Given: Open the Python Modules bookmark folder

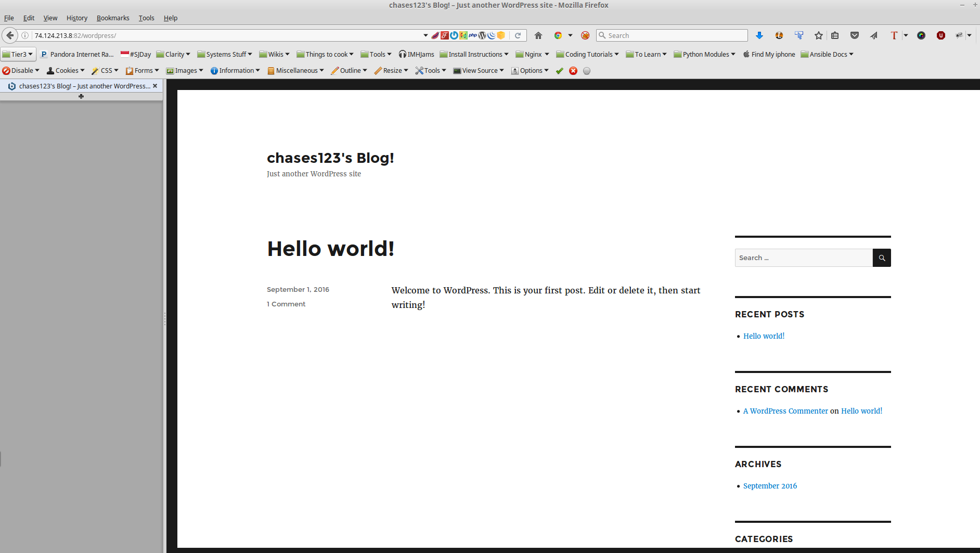Looking at the screenshot, I should 705,54.
